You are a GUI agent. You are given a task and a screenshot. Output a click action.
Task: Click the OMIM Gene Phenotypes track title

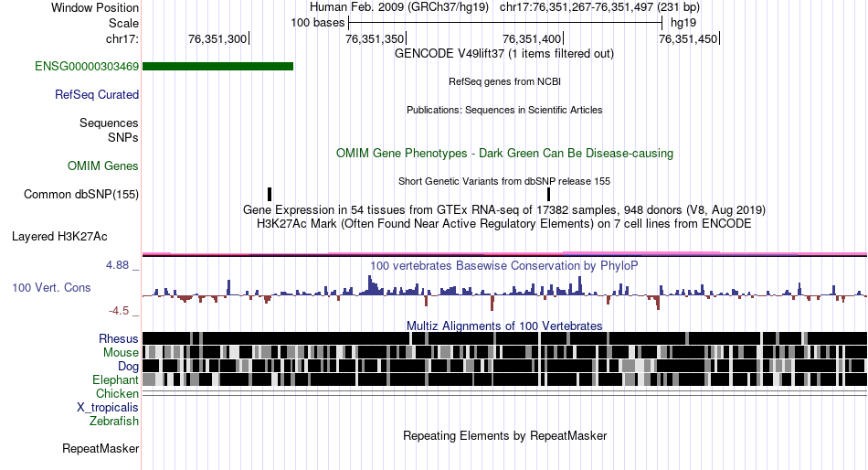click(504, 153)
